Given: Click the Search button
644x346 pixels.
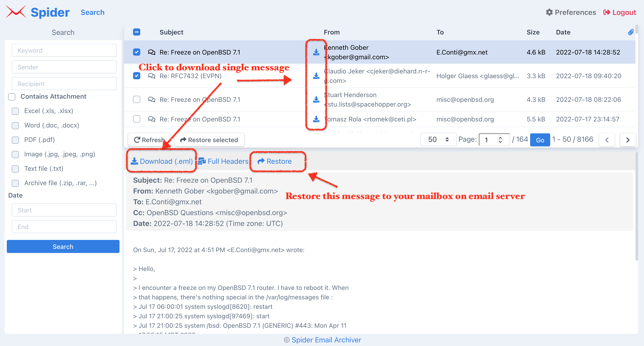Looking at the screenshot, I should [63, 246].
